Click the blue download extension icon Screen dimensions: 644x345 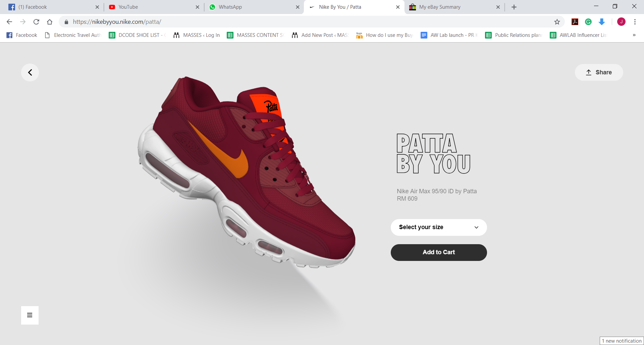pos(601,22)
